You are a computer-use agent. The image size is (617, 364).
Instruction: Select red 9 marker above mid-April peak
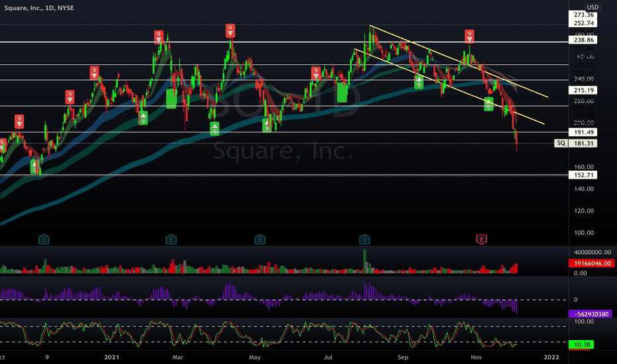[230, 30]
